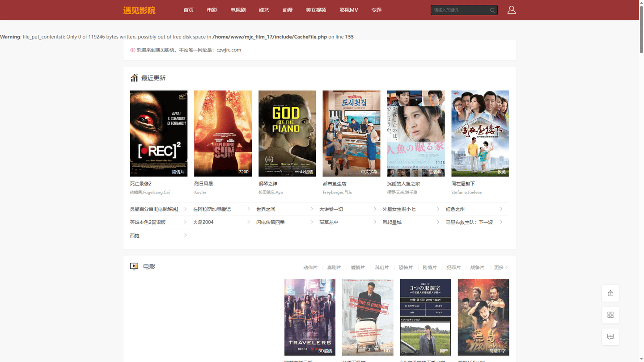Open the 美女视频 nav item
Viewport: 644px width, 362px height.
tap(316, 10)
